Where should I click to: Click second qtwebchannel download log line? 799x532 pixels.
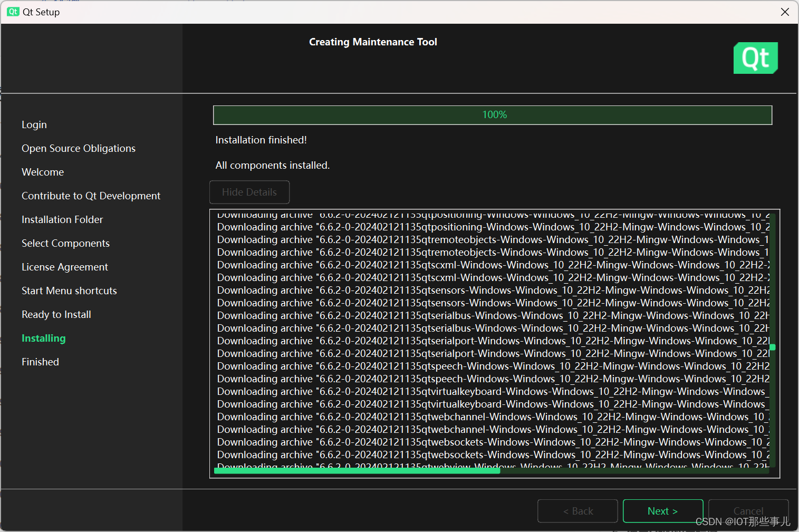(x=493, y=429)
